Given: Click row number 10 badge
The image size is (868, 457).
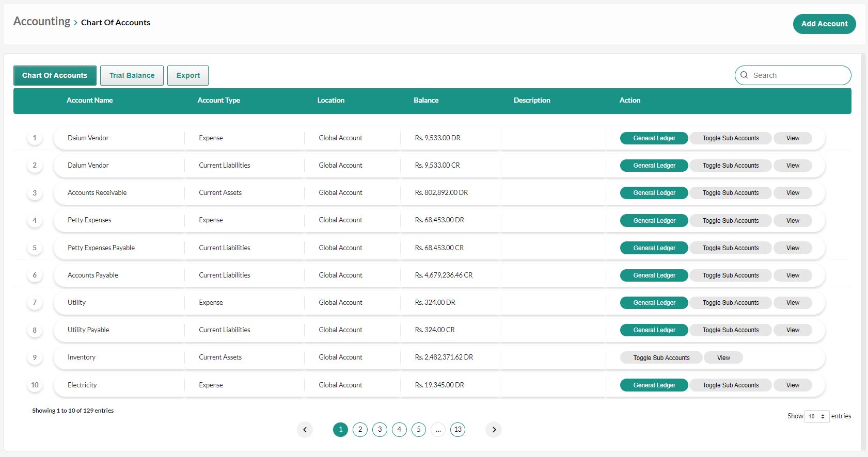Looking at the screenshot, I should tap(35, 385).
